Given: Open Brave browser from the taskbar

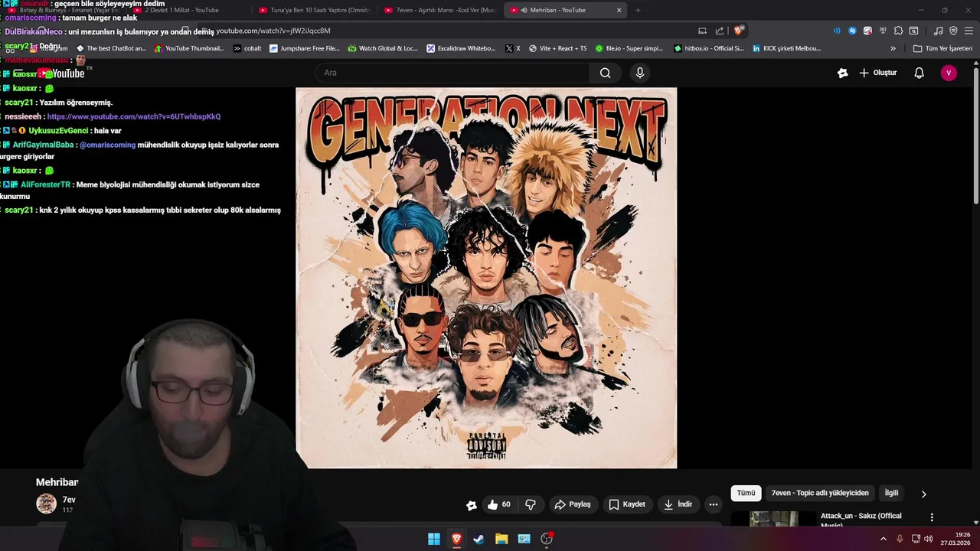Looking at the screenshot, I should (456, 539).
